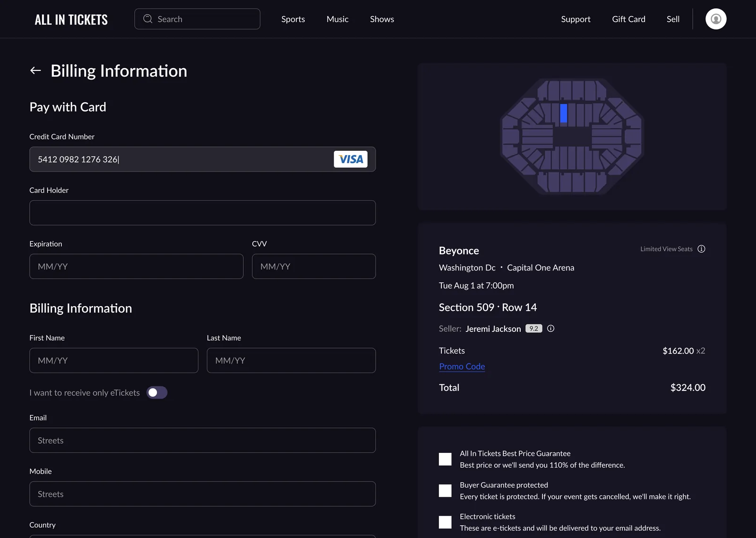Click the Promo Code link
756x538 pixels.
pyautogui.click(x=462, y=366)
